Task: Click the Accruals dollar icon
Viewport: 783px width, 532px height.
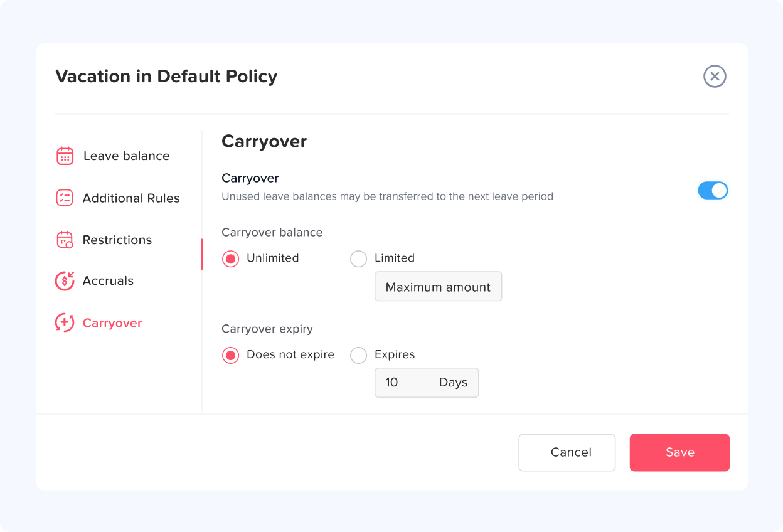Action: point(65,280)
